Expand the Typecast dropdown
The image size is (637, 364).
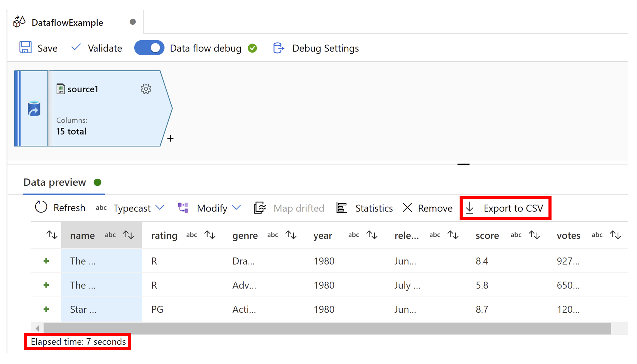click(x=160, y=208)
